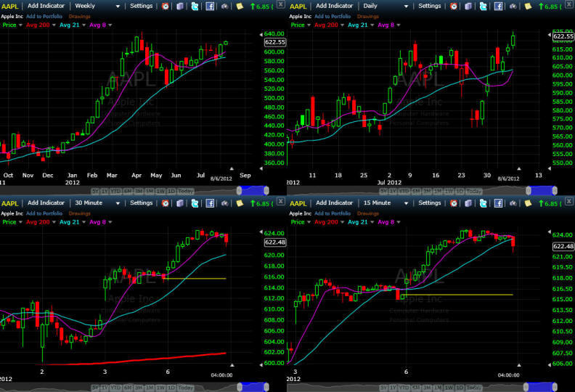Click the gray camera icon in 30 Minute chart

pos(224,203)
